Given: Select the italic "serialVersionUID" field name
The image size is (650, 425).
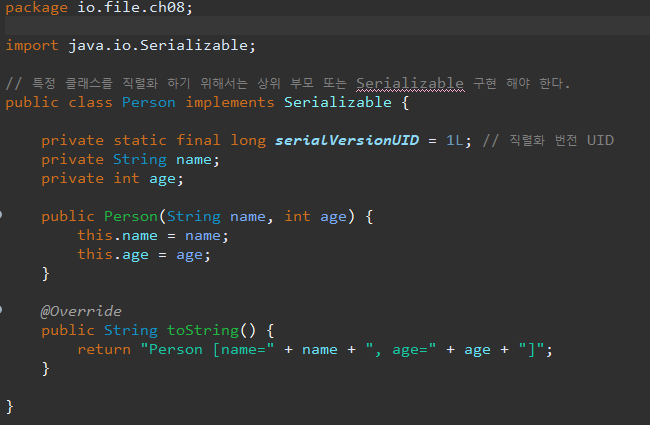Looking at the screenshot, I should click(347, 140).
